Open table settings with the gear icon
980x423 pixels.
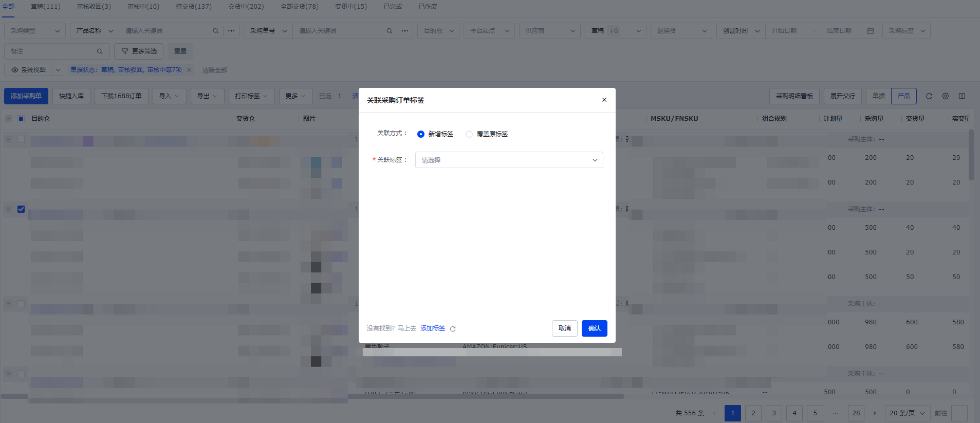coord(946,96)
